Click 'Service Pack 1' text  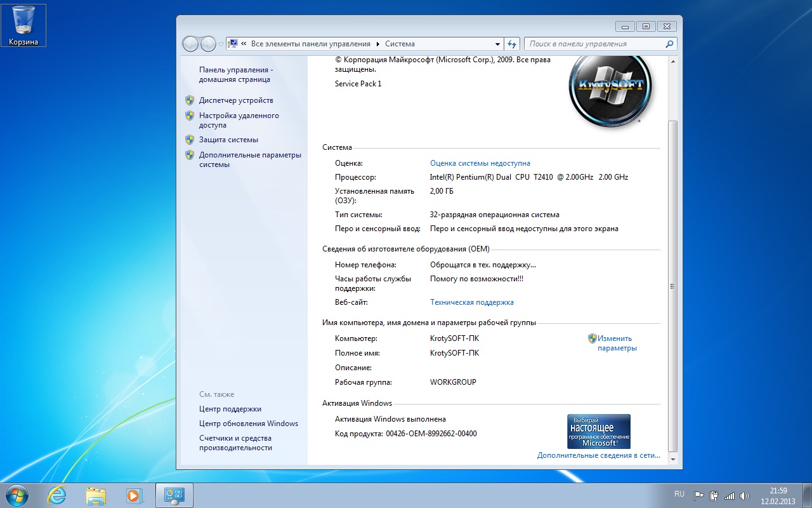tap(358, 84)
